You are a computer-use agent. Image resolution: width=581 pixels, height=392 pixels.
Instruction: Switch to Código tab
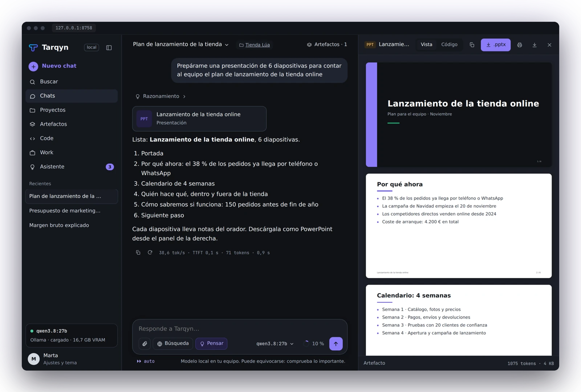449,45
